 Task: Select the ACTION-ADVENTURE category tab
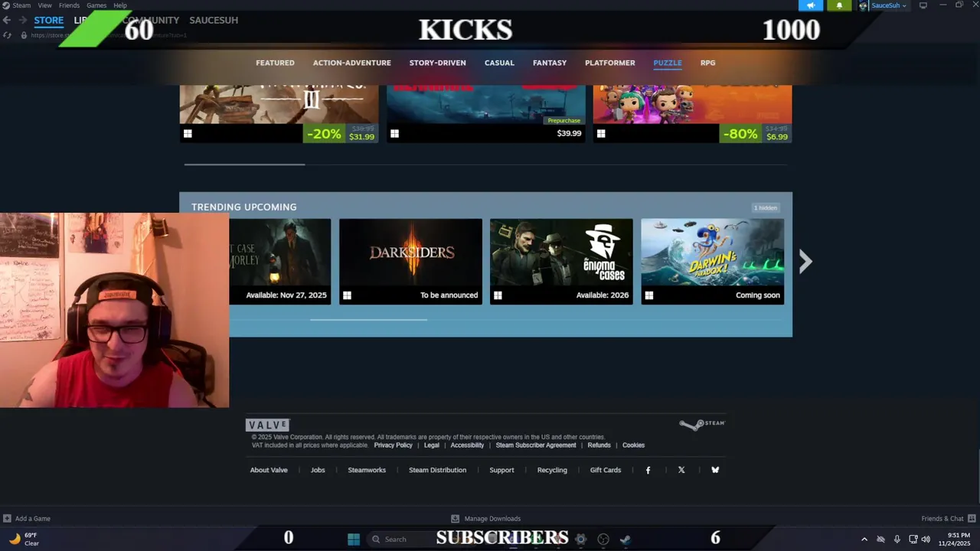(x=351, y=63)
